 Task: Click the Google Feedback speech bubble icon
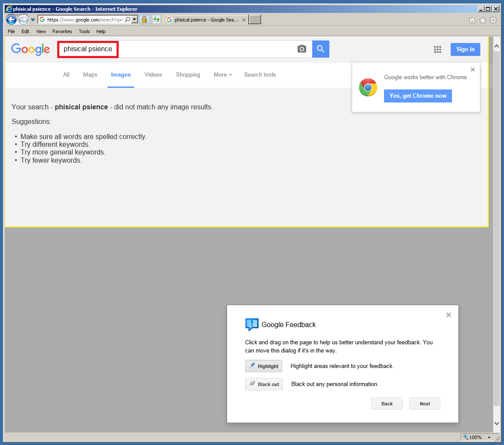252,324
